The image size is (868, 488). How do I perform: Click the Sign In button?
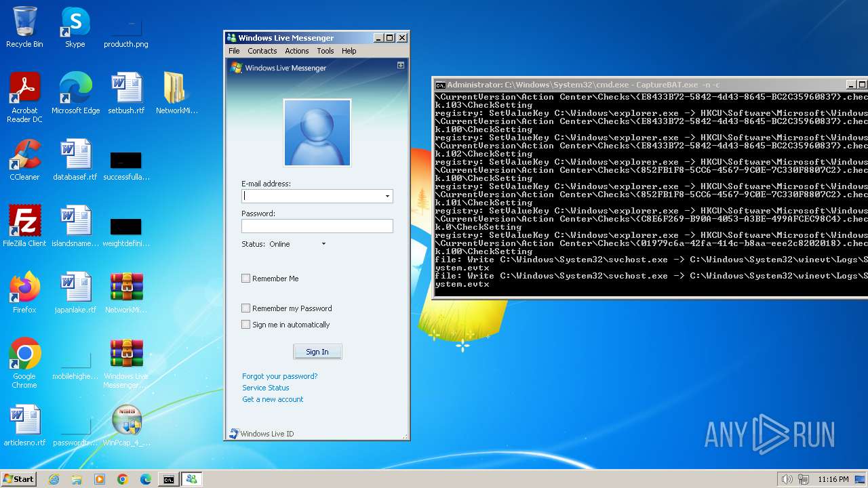click(317, 352)
